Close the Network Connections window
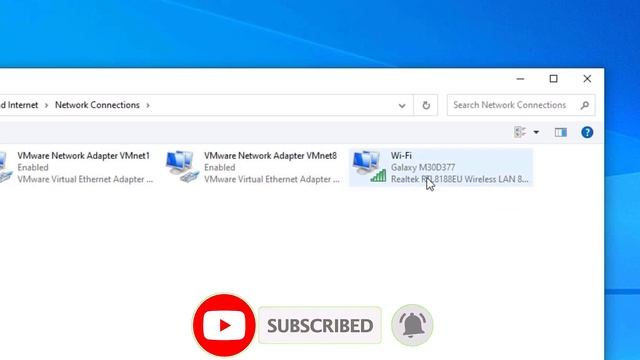Viewport: 640px width, 360px height. coord(587,79)
